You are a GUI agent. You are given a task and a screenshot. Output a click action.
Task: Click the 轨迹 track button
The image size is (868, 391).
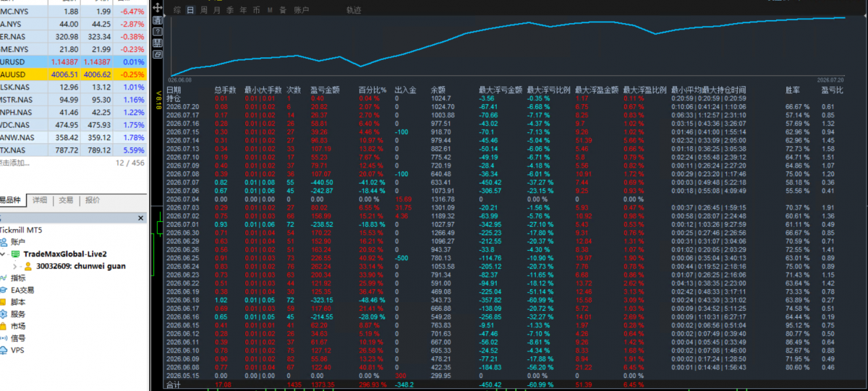click(x=354, y=10)
